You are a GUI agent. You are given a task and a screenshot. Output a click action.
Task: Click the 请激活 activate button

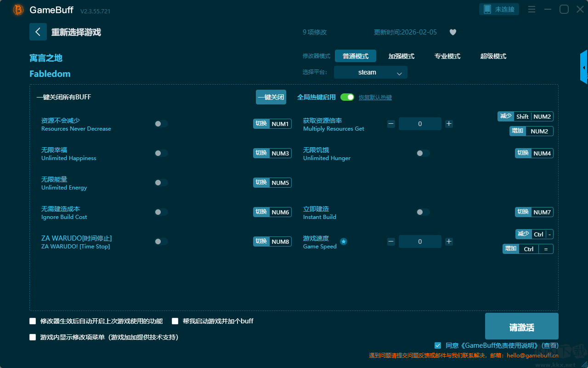tap(522, 326)
